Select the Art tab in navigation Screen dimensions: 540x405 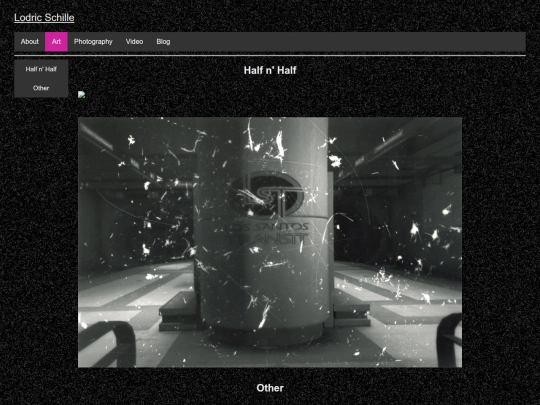click(56, 42)
